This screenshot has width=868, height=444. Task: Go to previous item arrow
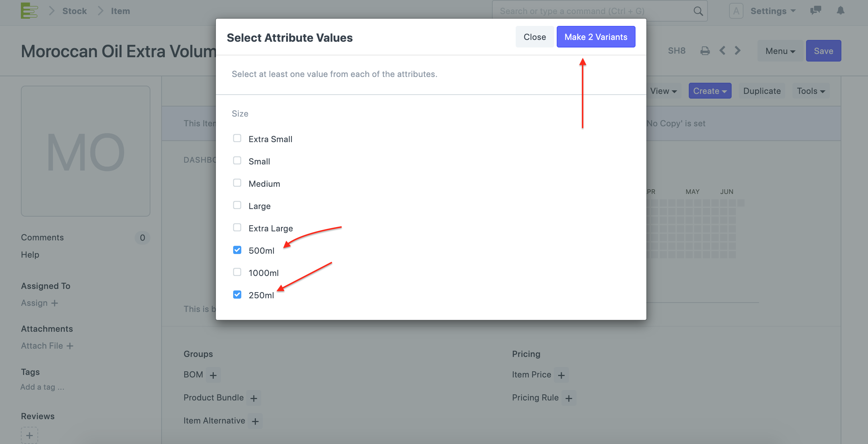click(722, 50)
